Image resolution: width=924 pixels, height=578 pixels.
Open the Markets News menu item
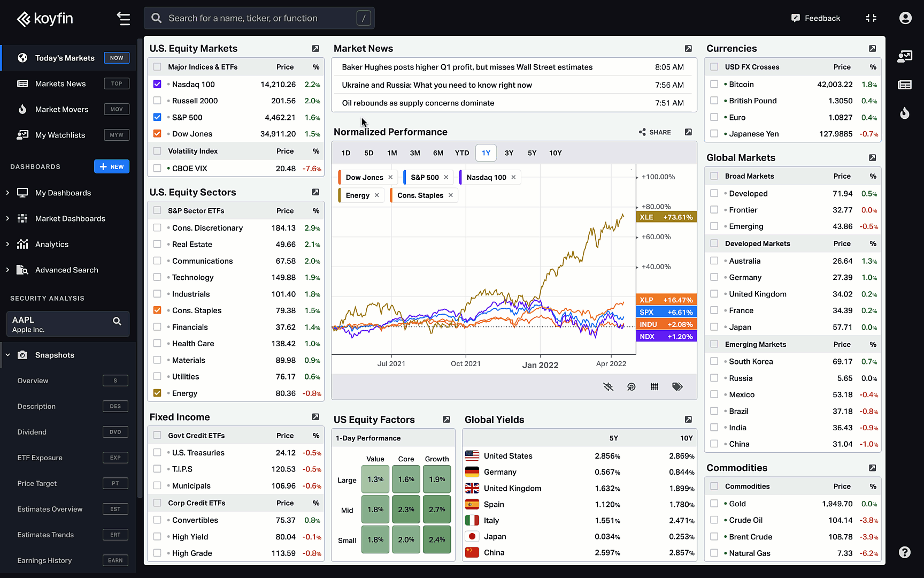point(60,83)
